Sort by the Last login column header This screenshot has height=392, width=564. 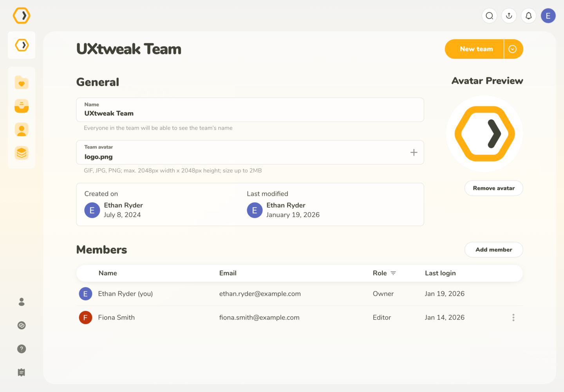point(440,273)
